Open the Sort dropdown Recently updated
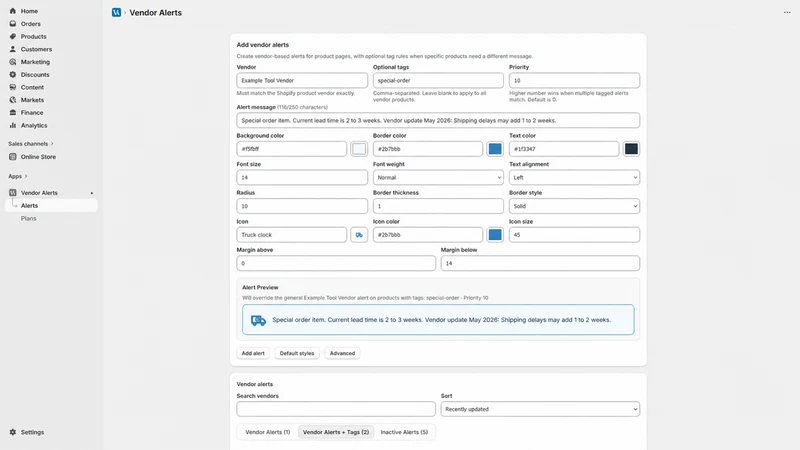The width and height of the screenshot is (800, 450). (540, 409)
